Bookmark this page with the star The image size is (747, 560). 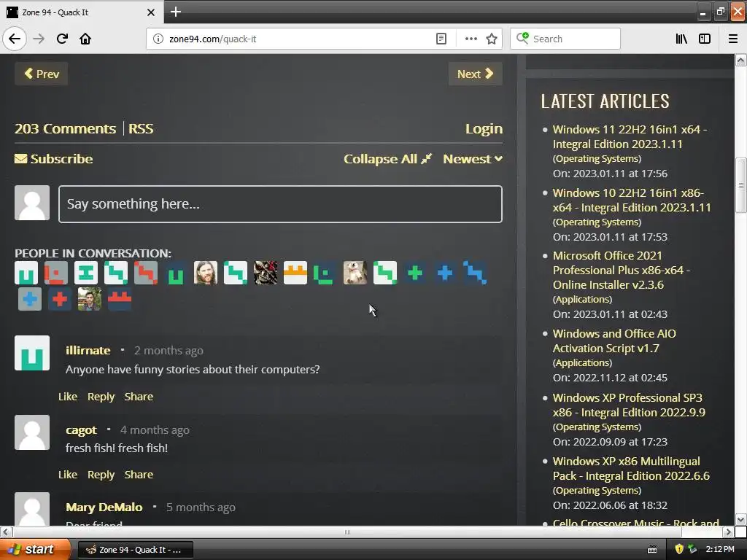492,39
